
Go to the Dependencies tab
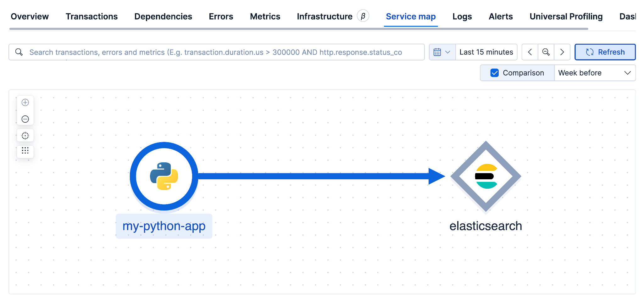pyautogui.click(x=163, y=16)
